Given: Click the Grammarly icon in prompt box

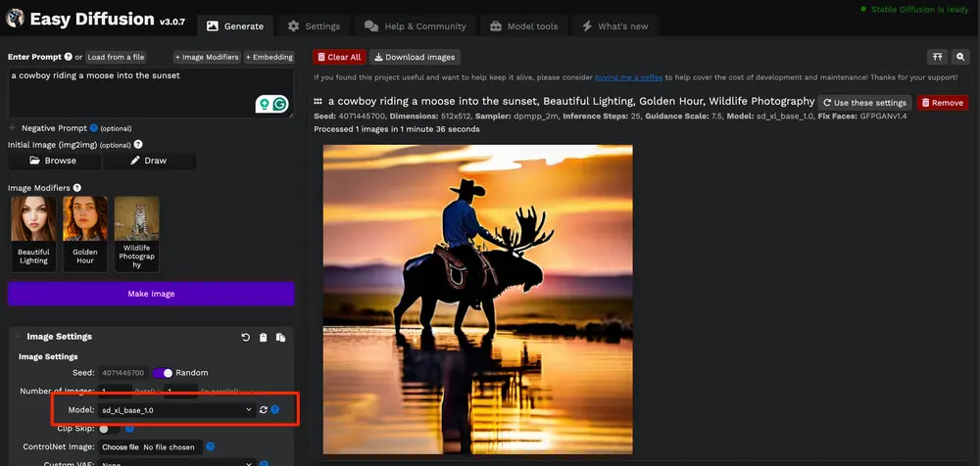Looking at the screenshot, I should [x=279, y=103].
